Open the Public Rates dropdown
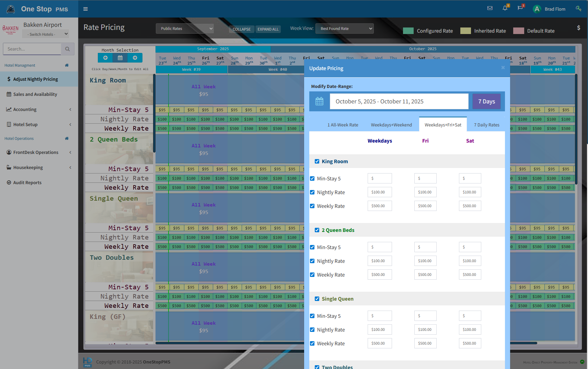588x369 pixels. click(x=185, y=29)
